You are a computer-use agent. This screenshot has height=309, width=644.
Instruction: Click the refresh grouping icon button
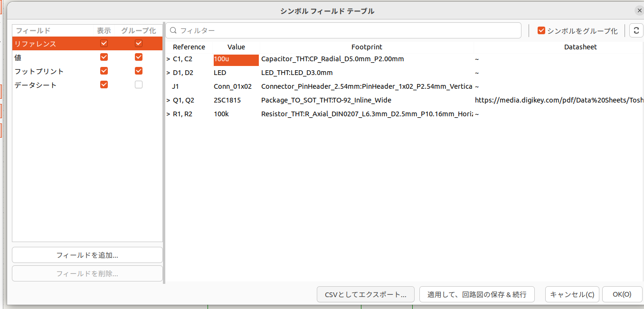click(636, 30)
